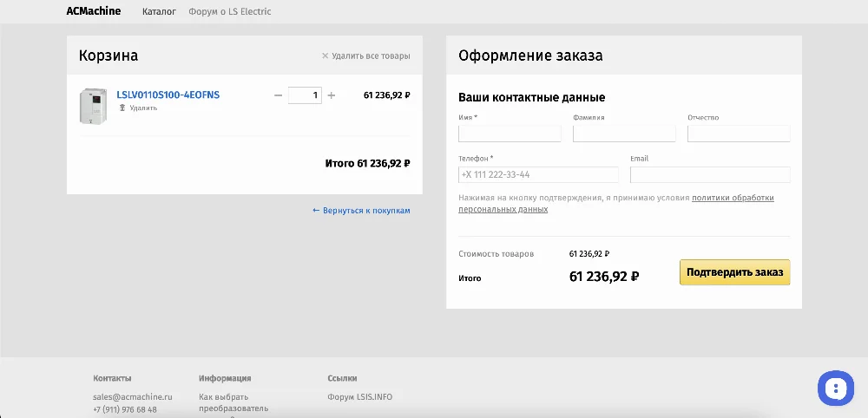This screenshot has width=868, height=418.
Task: Open Форум о LS Electric menu item
Action: 230,11
